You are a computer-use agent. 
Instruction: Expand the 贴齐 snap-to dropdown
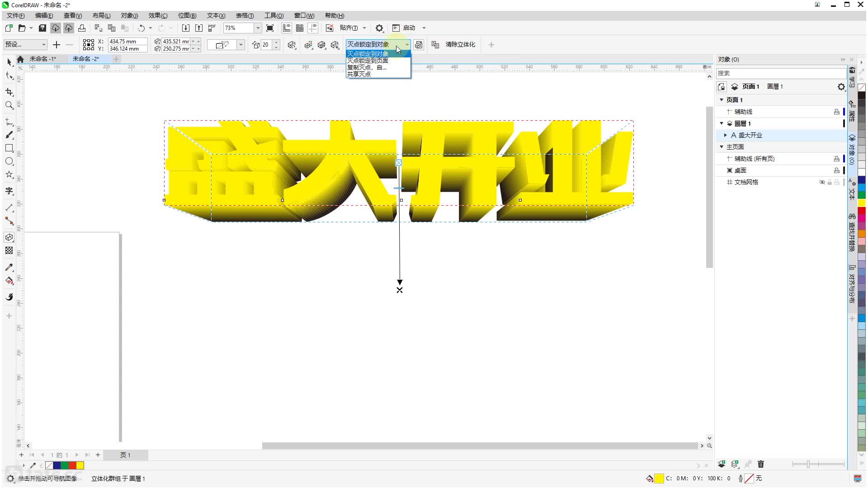(x=364, y=28)
